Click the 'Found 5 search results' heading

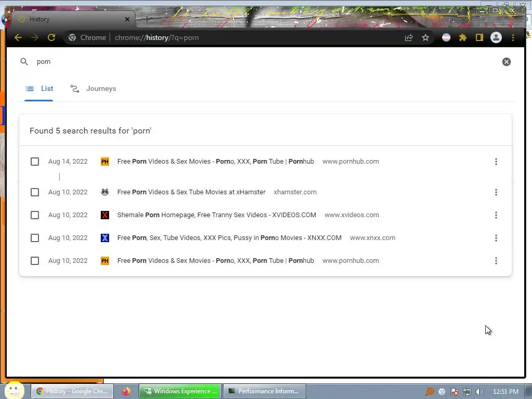tap(90, 131)
